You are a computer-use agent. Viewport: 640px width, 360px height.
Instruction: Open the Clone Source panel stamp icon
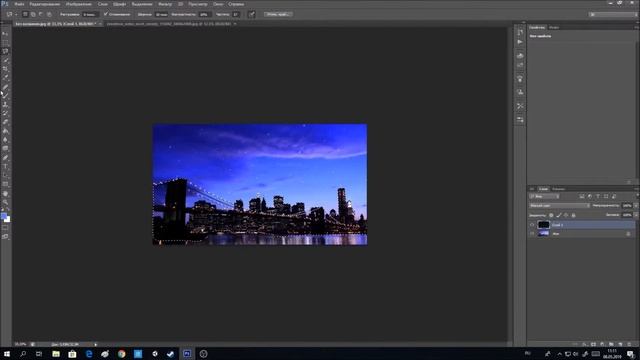[520, 92]
